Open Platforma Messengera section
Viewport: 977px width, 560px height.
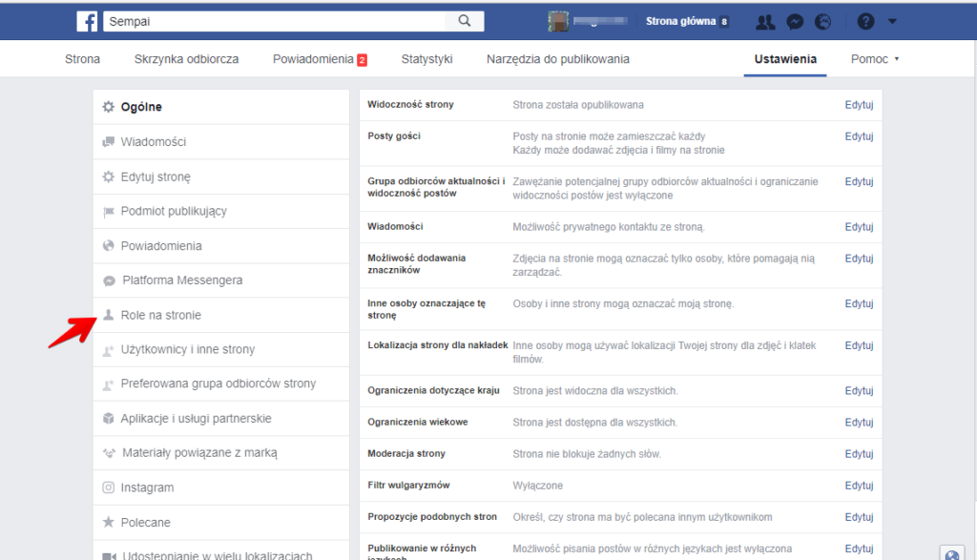coord(221,280)
